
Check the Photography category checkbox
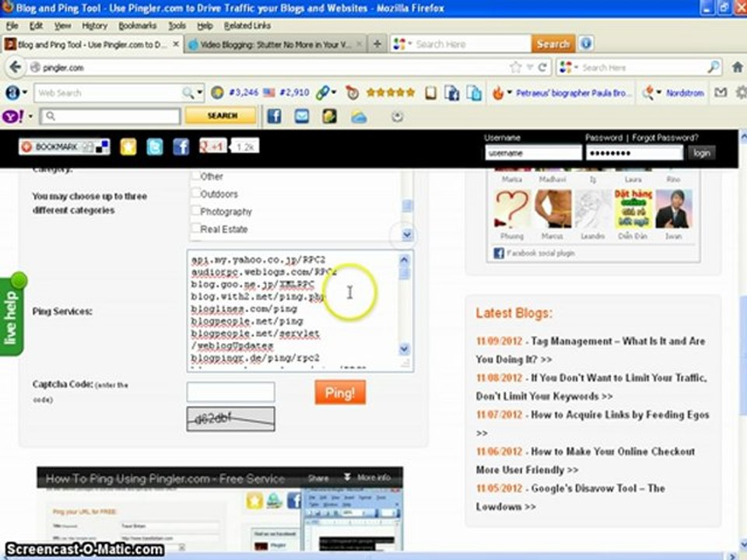195,211
